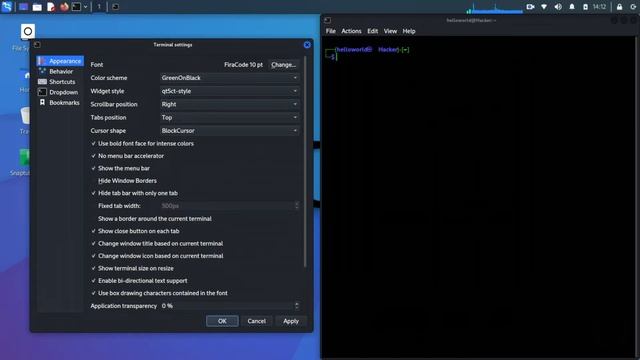Switch to workspace 1 in the panel
The image size is (640, 360).
99,7
